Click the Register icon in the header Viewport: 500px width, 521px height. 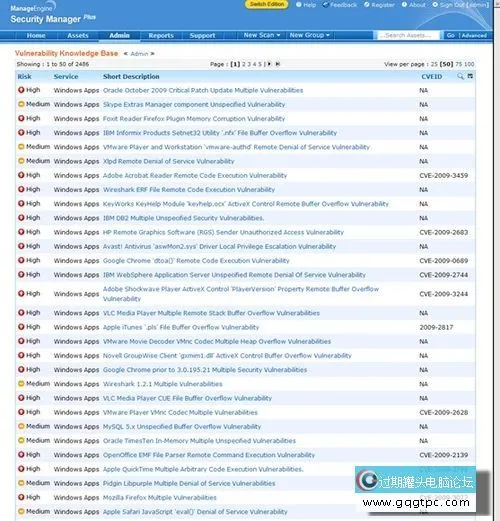[367, 5]
